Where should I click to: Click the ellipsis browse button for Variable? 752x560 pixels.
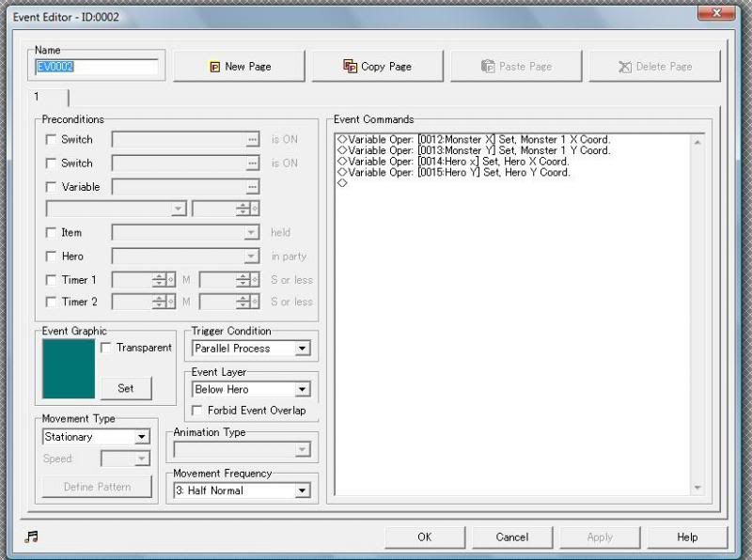[x=252, y=187]
